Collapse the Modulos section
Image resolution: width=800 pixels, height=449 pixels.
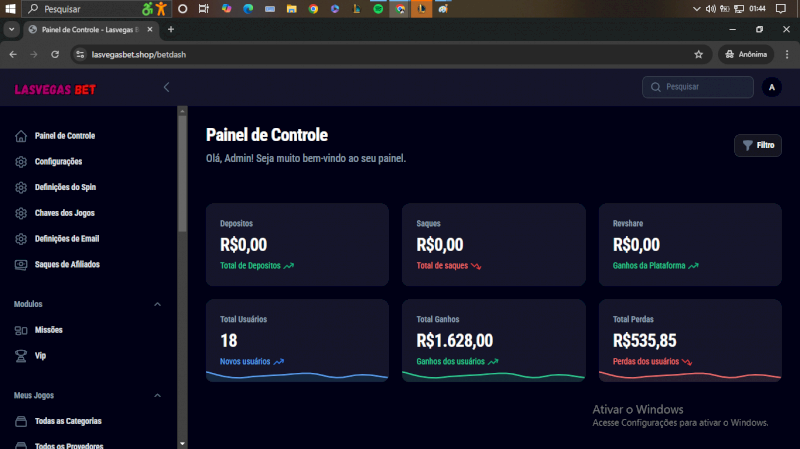157,304
